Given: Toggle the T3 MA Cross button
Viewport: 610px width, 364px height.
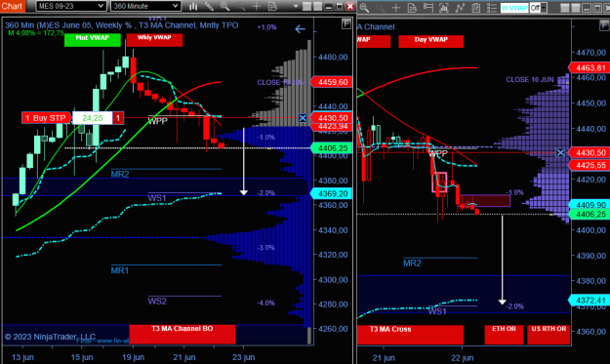Looking at the screenshot, I should pyautogui.click(x=410, y=335).
